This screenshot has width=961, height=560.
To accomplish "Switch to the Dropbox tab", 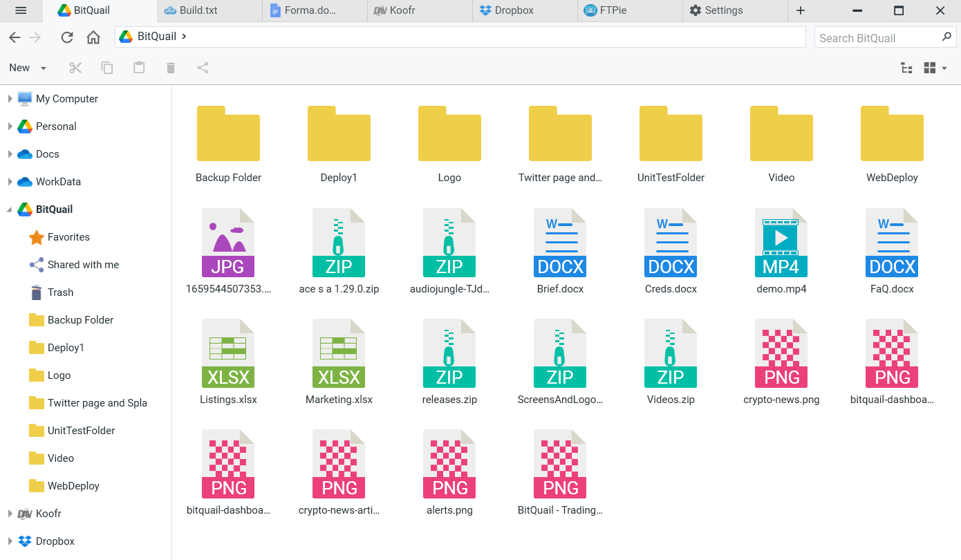I will coord(525,10).
